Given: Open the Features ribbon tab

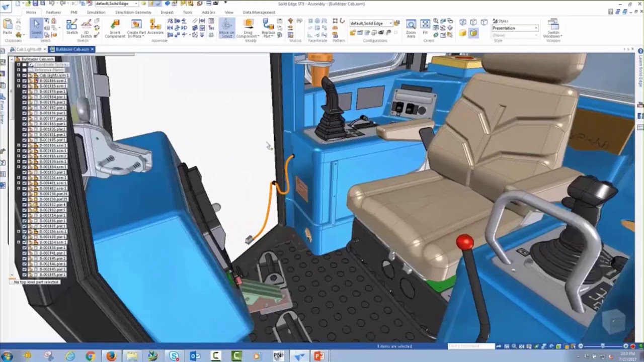Looking at the screenshot, I should (53, 12).
